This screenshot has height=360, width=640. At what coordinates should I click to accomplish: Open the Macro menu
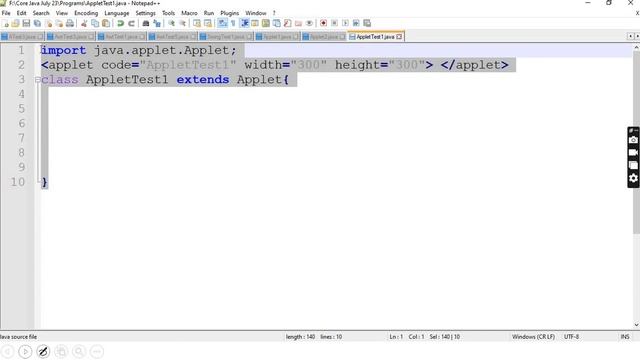pos(189,13)
